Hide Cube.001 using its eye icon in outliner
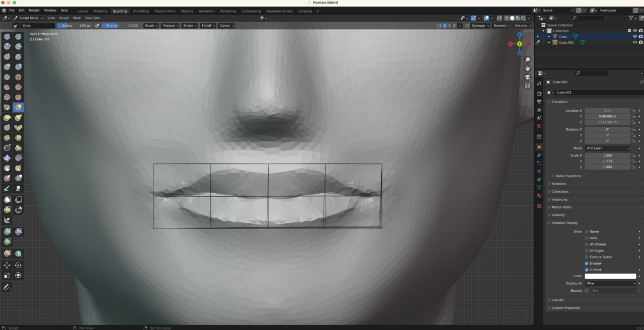 tap(634, 42)
